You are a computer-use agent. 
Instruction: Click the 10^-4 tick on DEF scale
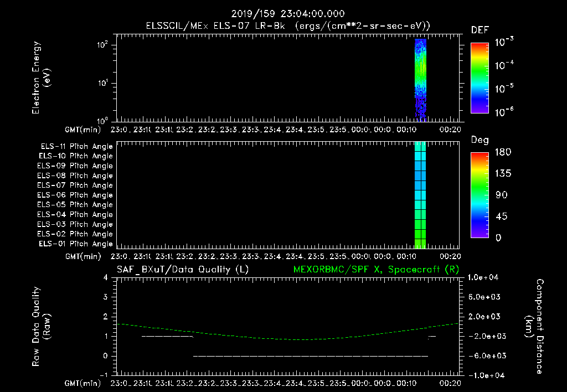pyautogui.click(x=504, y=65)
